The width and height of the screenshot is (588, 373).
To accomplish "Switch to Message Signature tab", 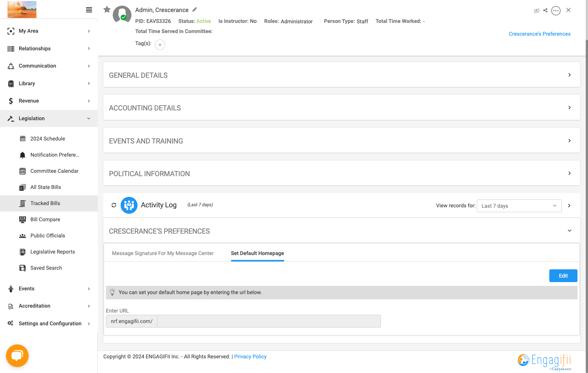I will click(x=163, y=253).
